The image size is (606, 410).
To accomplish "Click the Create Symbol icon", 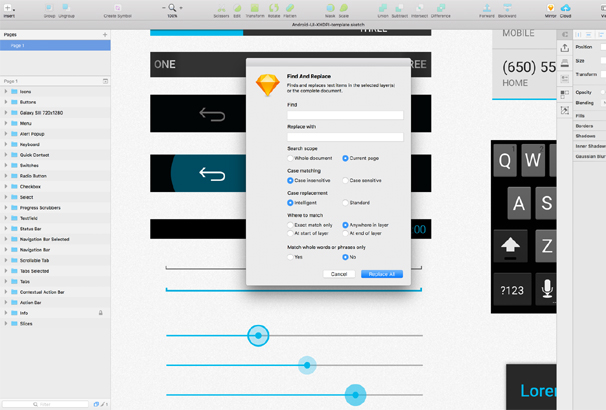I will (117, 9).
